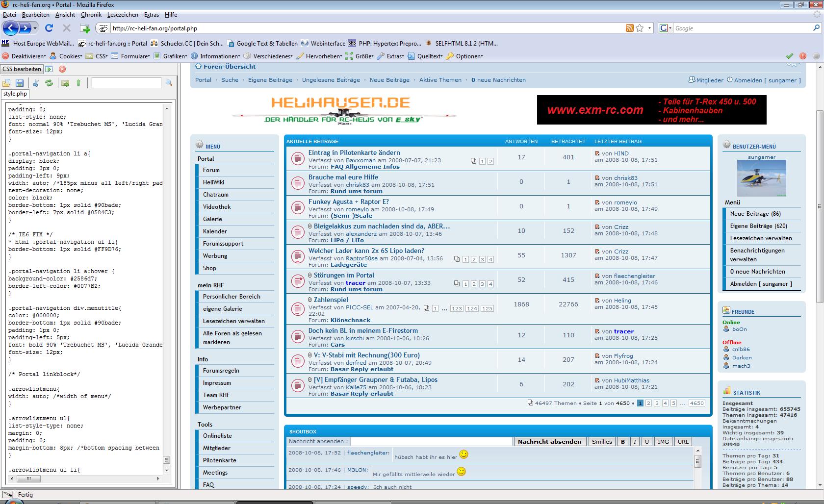Click in the shoutbox message input field
The image size is (824, 504).
tap(431, 441)
